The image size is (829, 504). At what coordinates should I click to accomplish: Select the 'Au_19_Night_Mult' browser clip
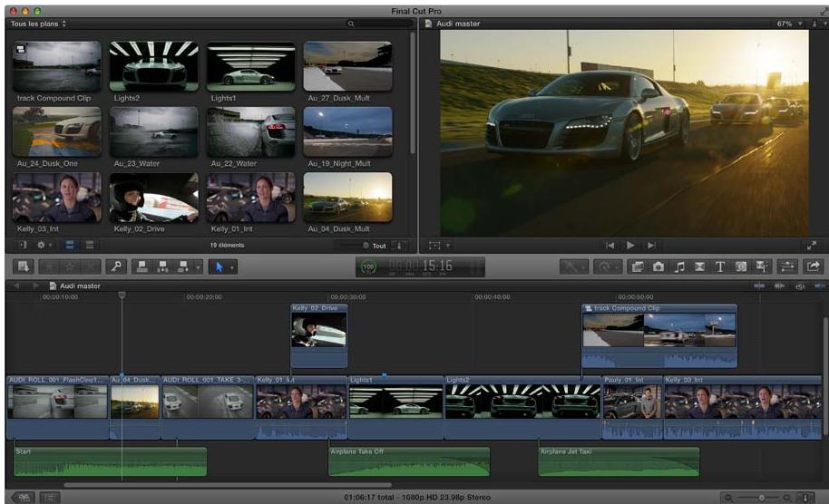click(x=348, y=132)
